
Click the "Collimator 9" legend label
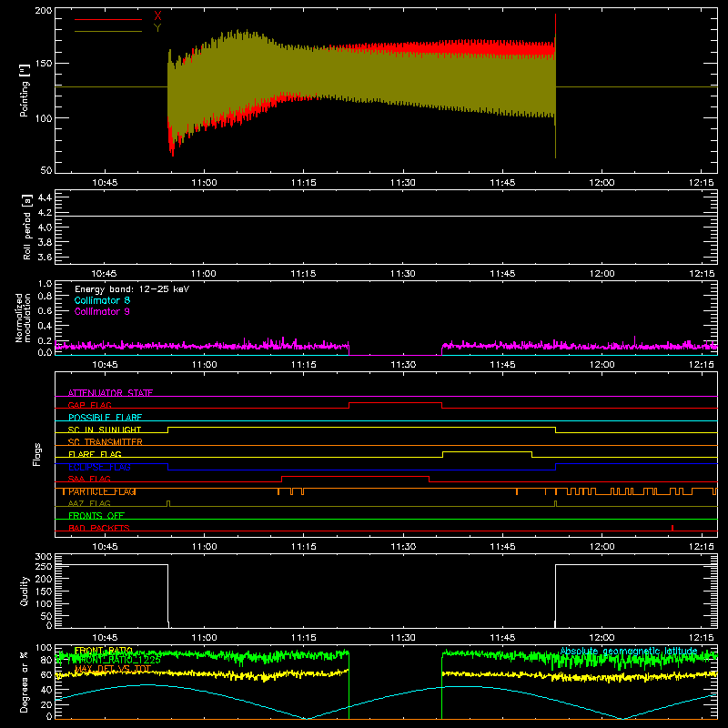[x=102, y=311]
